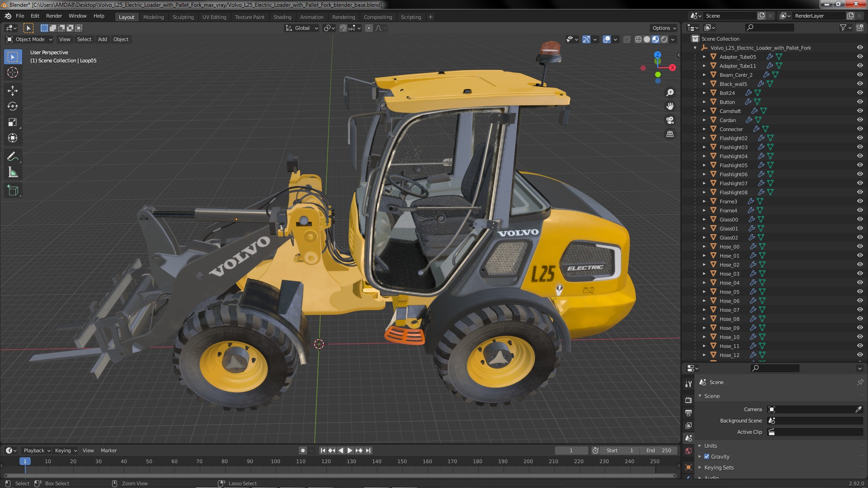The height and width of the screenshot is (488, 868).
Task: Open the Playback dropdown in timeline
Action: [x=37, y=450]
